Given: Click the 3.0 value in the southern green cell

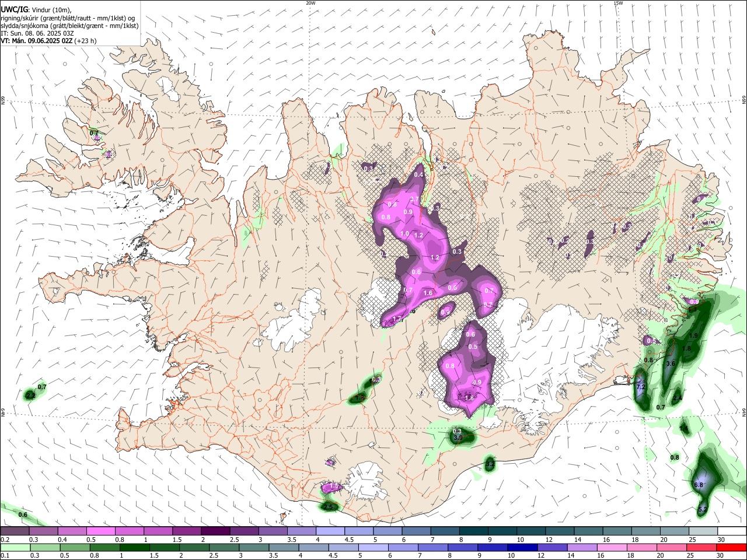Looking at the screenshot, I should pos(458,437).
